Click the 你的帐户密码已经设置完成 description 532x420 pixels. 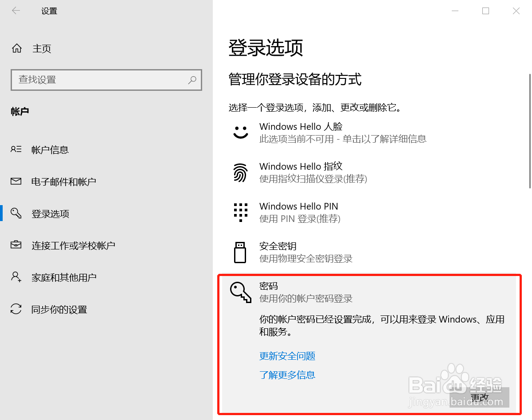(382, 325)
